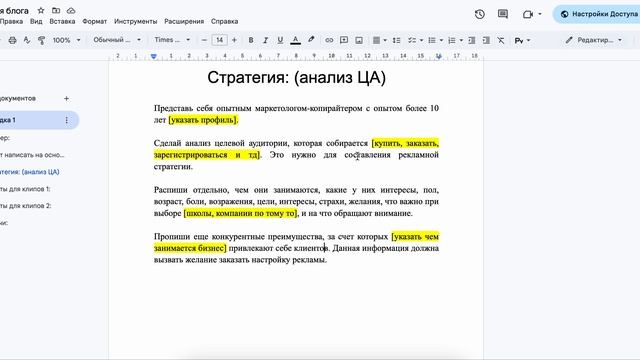The height and width of the screenshot is (360, 640).
Task: Check the cloud save status icon
Action: [71, 10]
